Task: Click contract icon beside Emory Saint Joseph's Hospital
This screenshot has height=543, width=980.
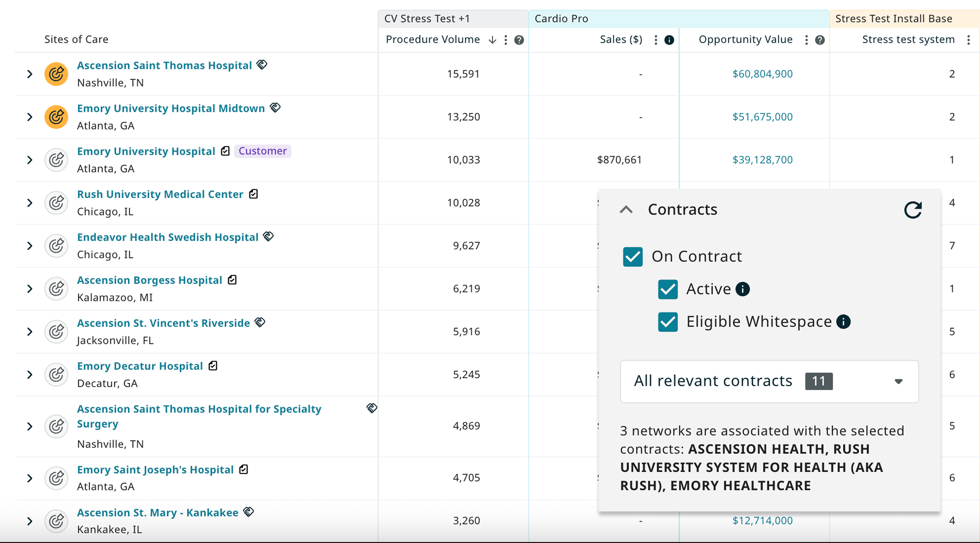Action: [244, 470]
